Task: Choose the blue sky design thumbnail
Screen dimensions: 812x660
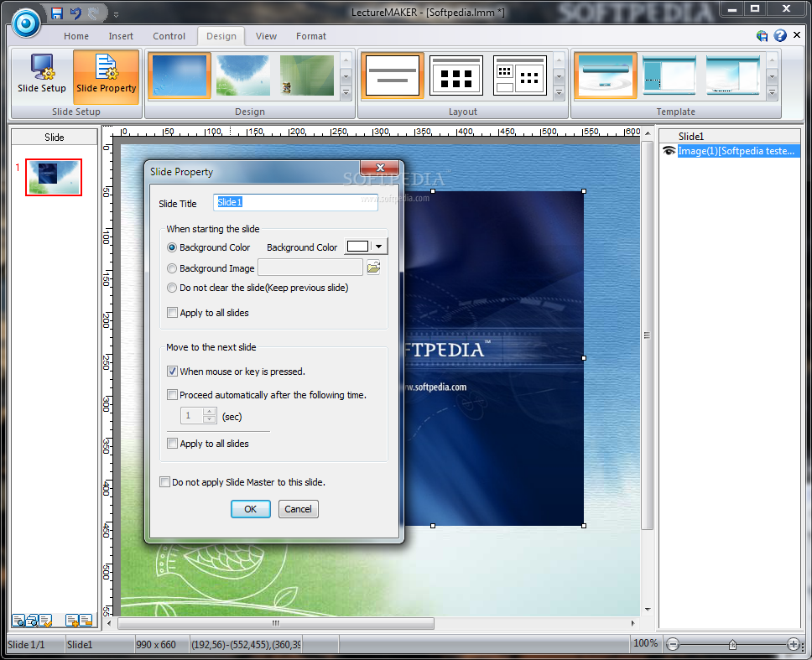Action: (x=180, y=75)
